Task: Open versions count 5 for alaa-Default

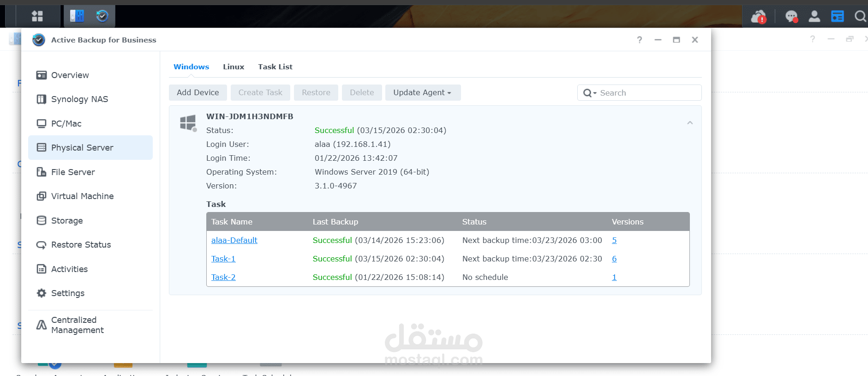Action: coord(614,240)
